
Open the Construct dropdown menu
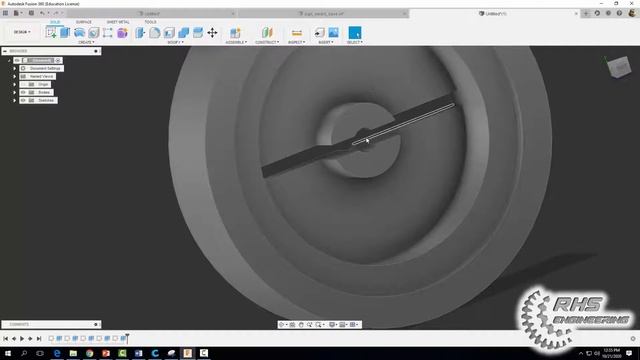pyautogui.click(x=267, y=42)
